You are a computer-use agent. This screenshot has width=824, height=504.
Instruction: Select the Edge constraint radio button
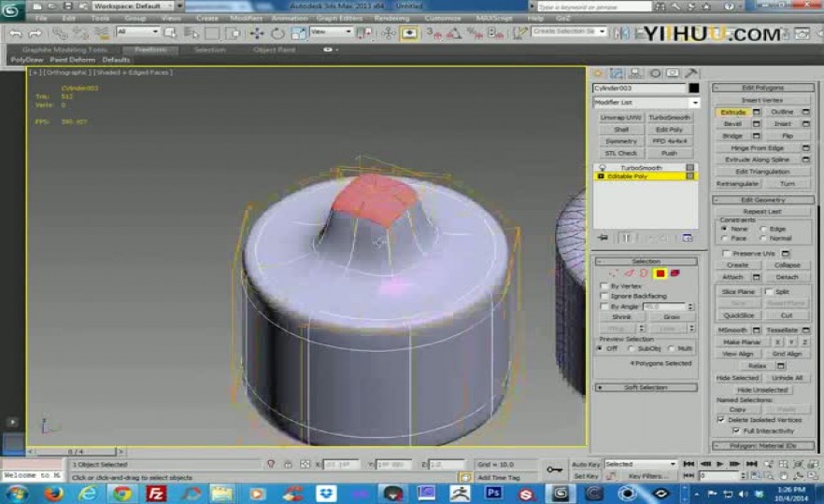coord(763,229)
